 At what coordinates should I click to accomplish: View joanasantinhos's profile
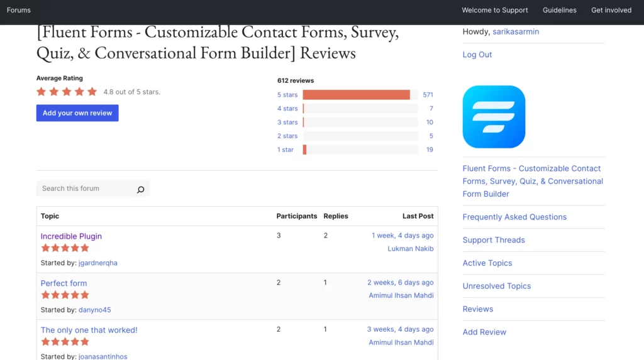103,356
